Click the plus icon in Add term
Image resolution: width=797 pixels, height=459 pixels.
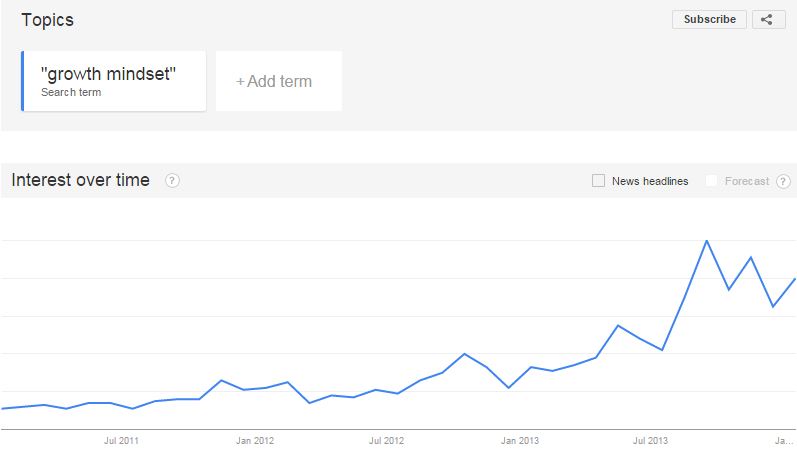(x=240, y=81)
